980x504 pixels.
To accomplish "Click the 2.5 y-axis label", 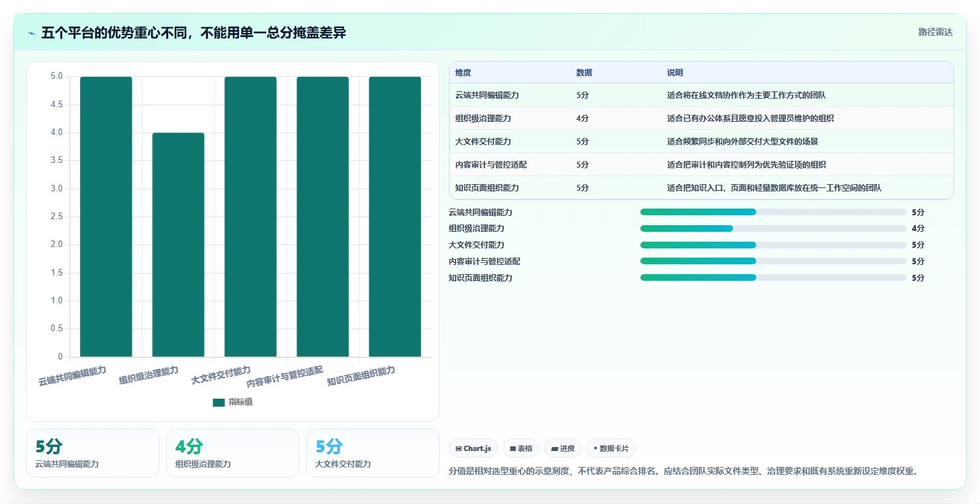I will [57, 217].
